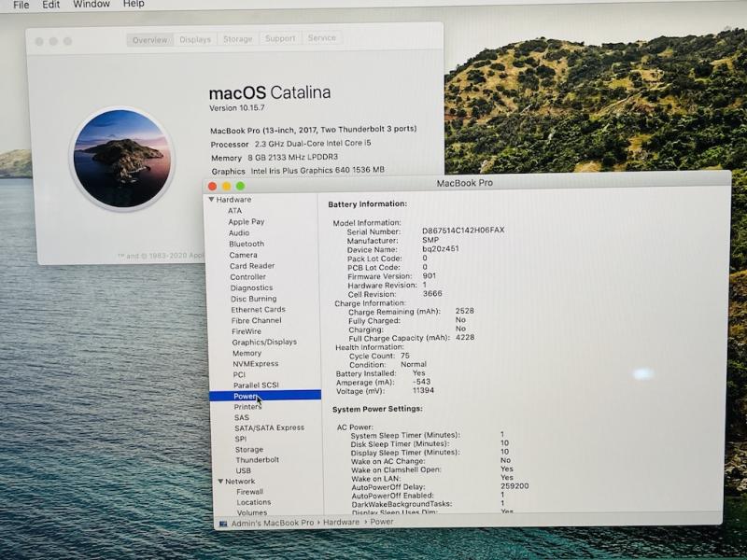Screen dimensions: 747x560
Task: Zoom the MacBook Pro window with green button
Action: click(x=241, y=186)
